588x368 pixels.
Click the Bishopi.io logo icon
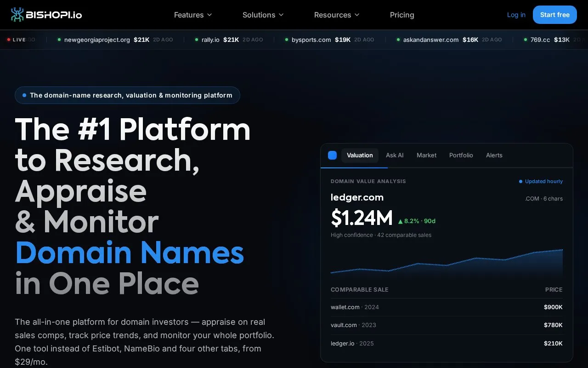pos(17,15)
